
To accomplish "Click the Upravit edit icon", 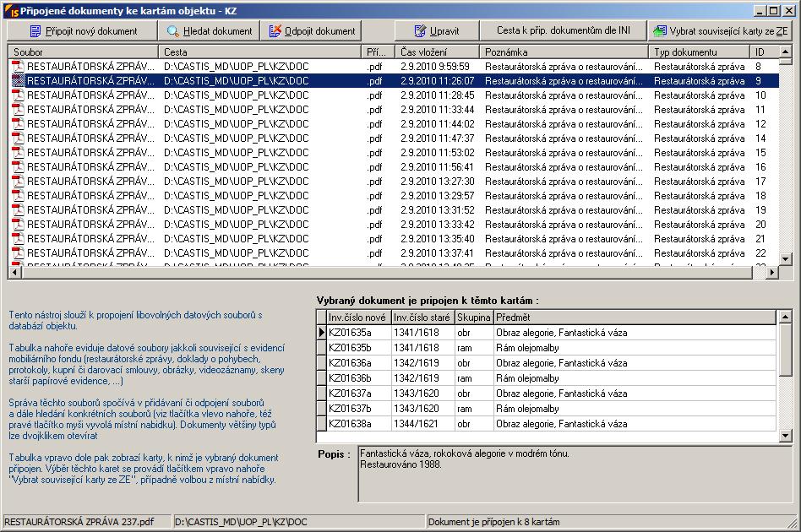I will click(420, 31).
